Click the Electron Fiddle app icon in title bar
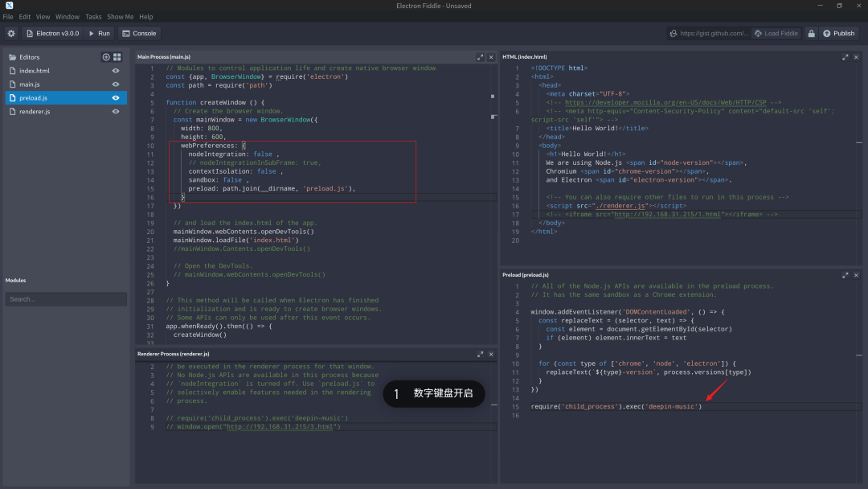 tap(9, 6)
